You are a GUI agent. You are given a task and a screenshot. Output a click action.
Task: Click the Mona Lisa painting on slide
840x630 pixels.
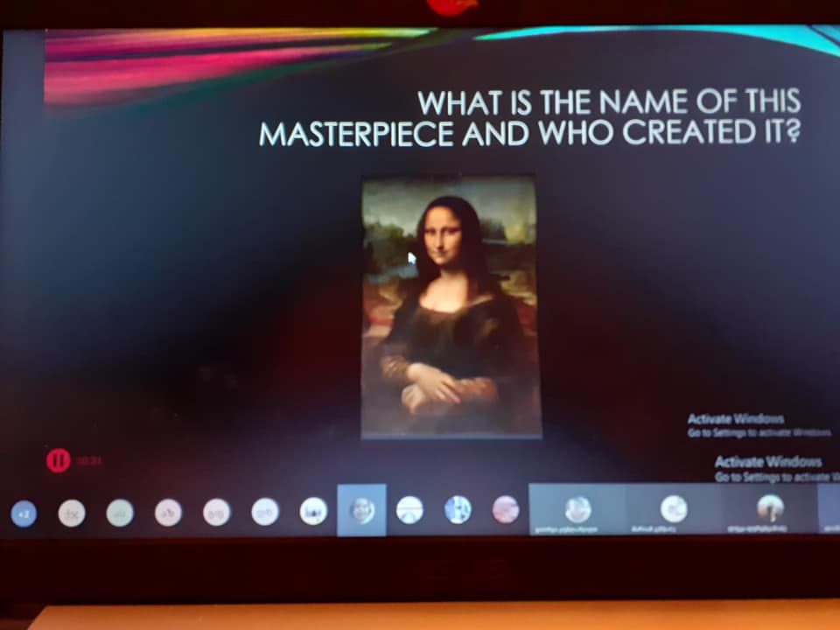(451, 307)
